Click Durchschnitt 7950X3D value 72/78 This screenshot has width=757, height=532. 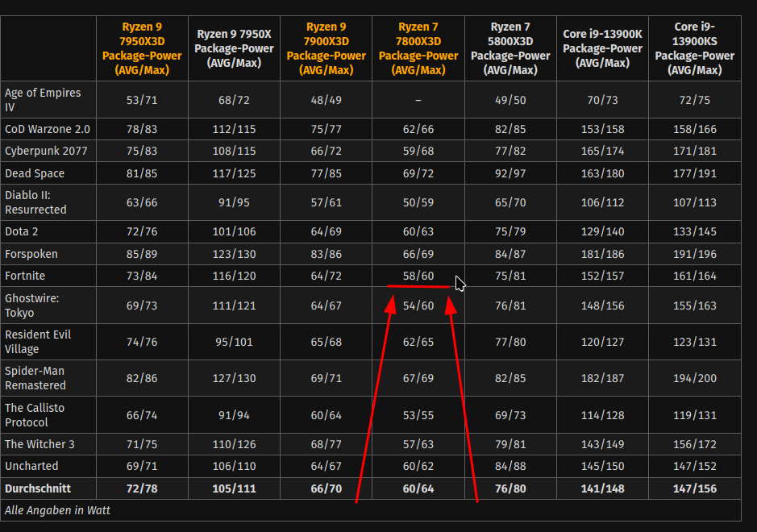(x=142, y=488)
